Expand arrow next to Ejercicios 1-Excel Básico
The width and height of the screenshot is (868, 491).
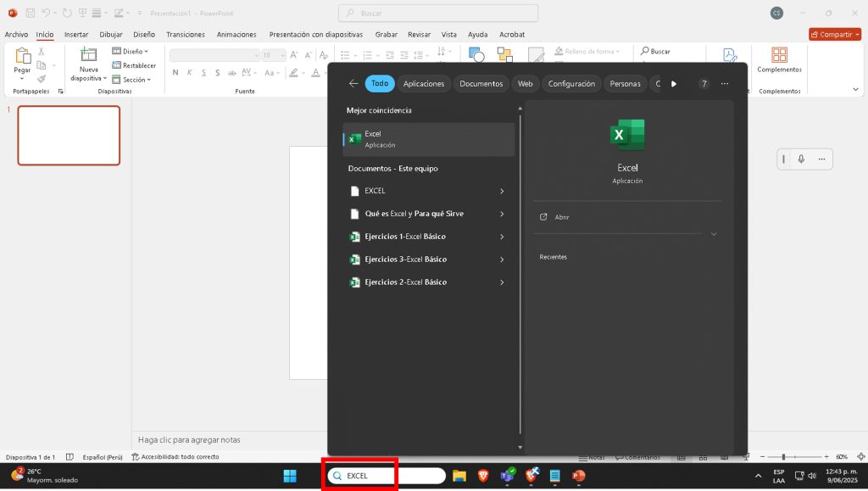502,237
